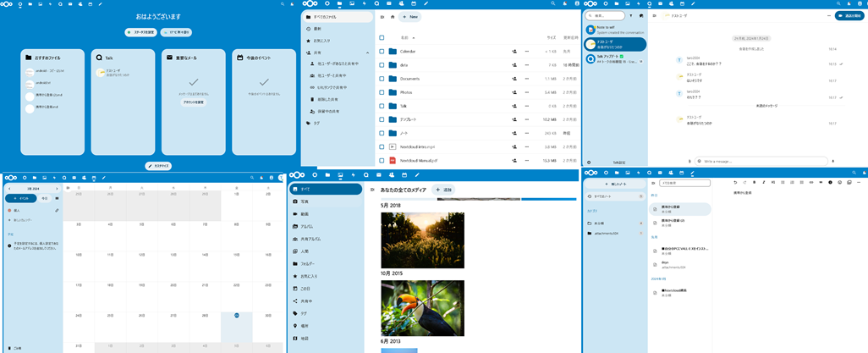The image size is (868, 353).
Task: Open Talk settings gear icon
Action: pos(589,162)
